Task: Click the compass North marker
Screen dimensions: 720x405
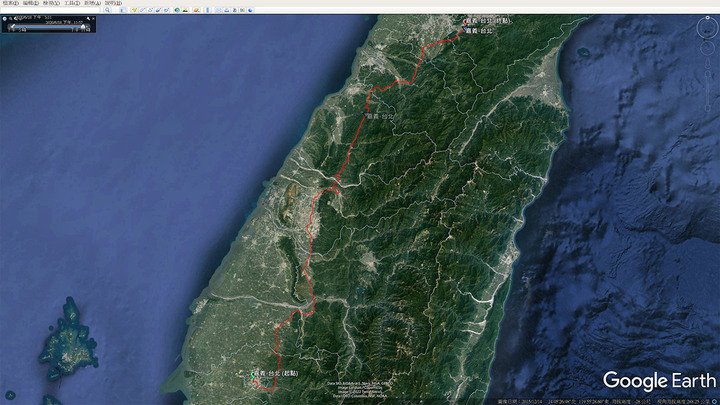Action: pos(708,17)
